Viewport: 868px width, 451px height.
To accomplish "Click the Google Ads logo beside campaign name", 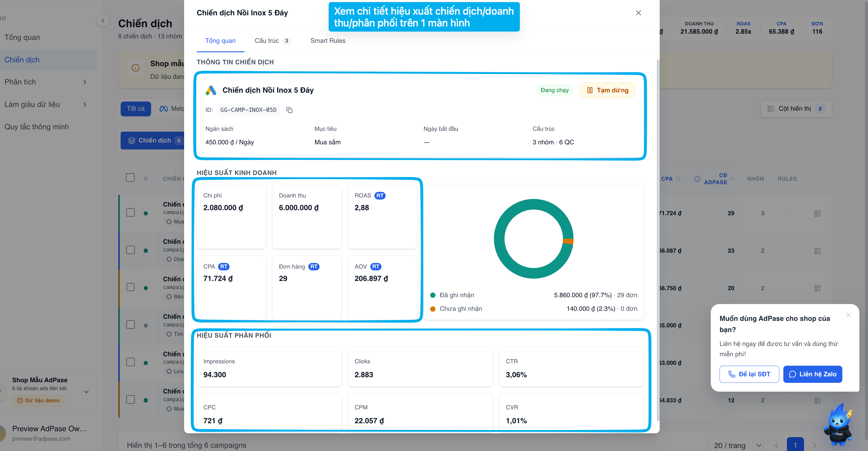I will pyautogui.click(x=211, y=90).
